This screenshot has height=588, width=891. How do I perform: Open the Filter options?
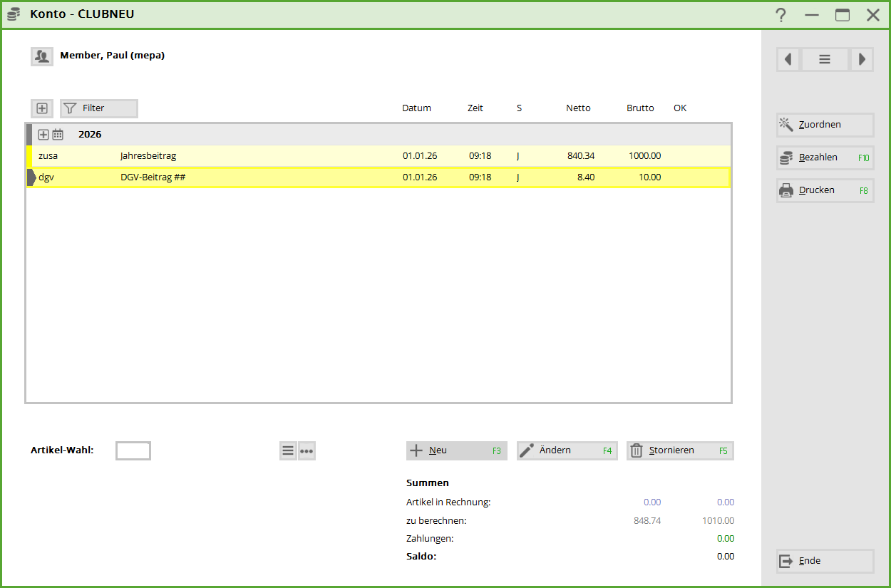click(x=98, y=108)
